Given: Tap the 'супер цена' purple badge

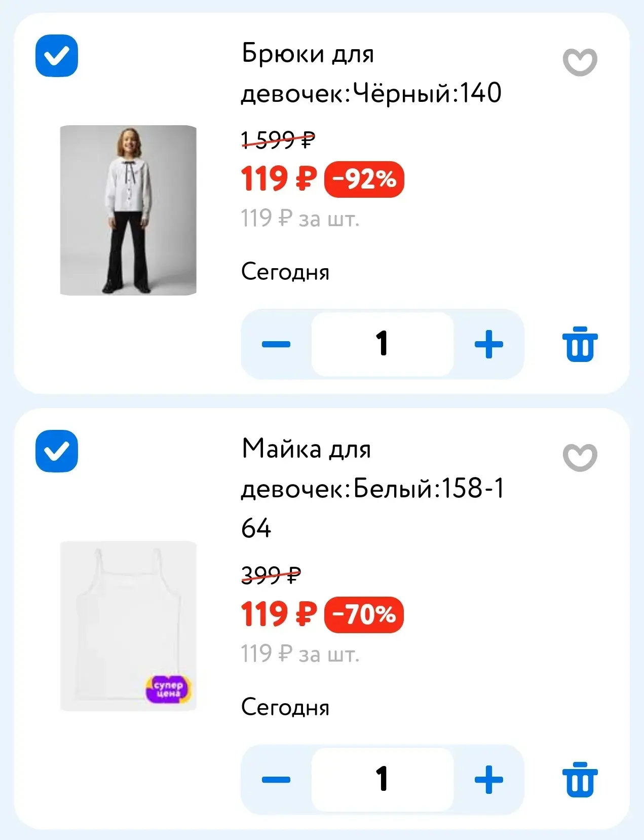Looking at the screenshot, I should (168, 689).
